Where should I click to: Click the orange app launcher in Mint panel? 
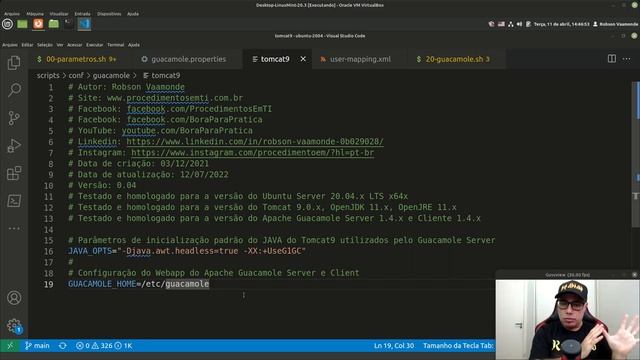coord(38,24)
